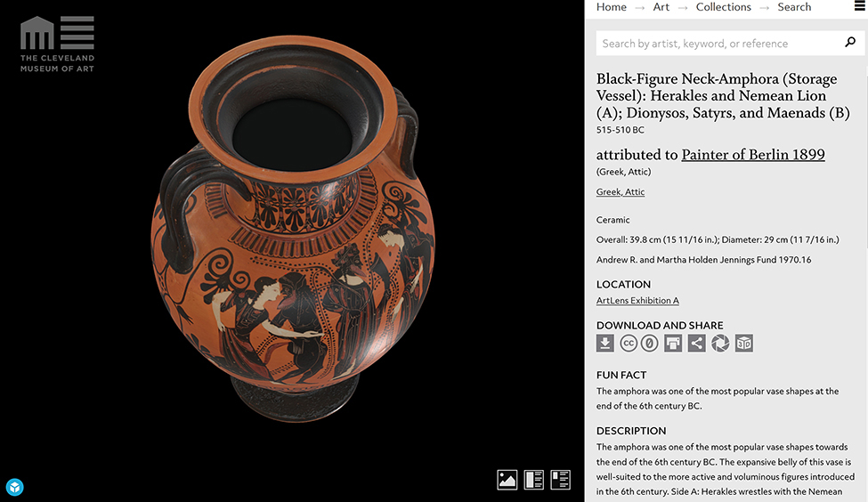The height and width of the screenshot is (502, 868).
Task: Switch to half image, half text layout
Action: click(534, 480)
